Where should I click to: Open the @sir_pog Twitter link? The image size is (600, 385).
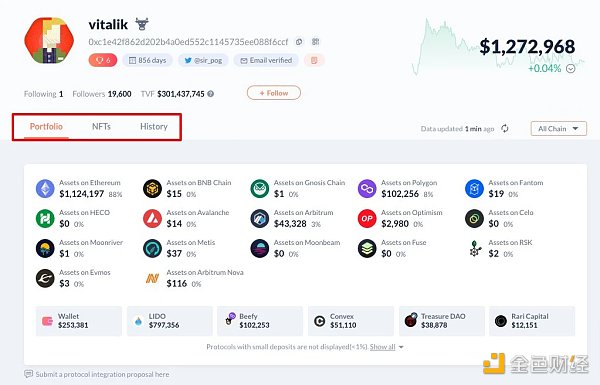pyautogui.click(x=203, y=60)
